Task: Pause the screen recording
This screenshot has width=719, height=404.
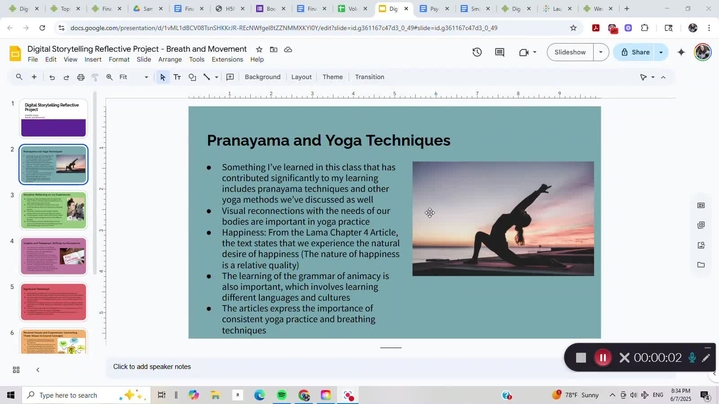Action: pyautogui.click(x=603, y=357)
